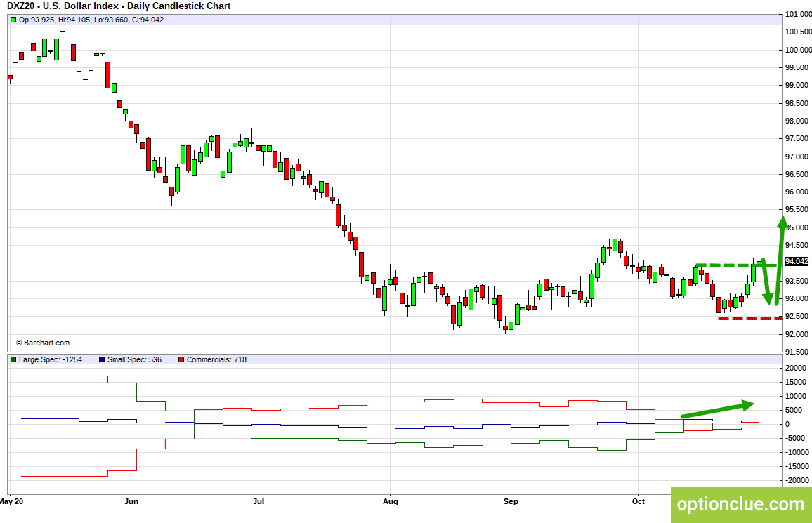Click the Large Spec green legend square
Image resolution: width=812 pixels, height=523 pixels.
click(x=13, y=359)
